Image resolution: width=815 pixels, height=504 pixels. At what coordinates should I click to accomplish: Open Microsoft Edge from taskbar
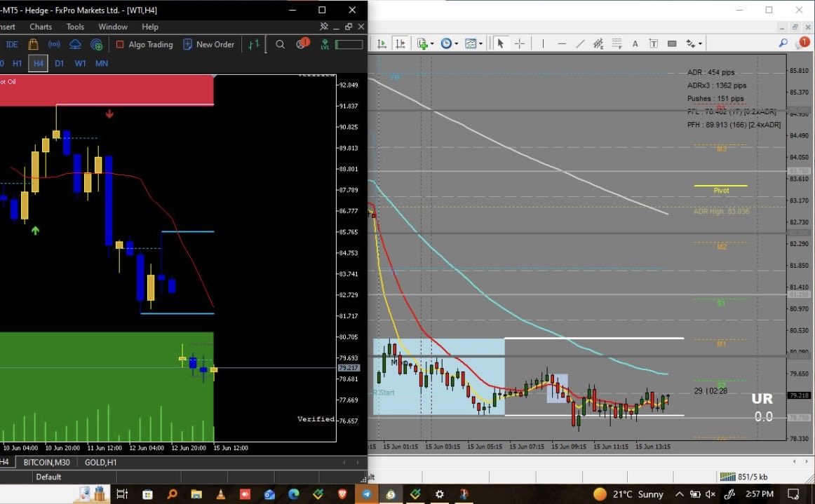tap(294, 494)
